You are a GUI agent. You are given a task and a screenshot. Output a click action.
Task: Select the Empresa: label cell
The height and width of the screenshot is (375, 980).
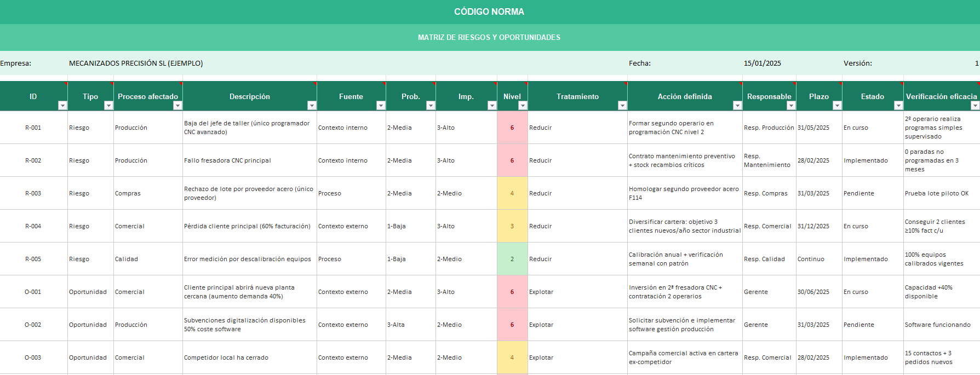coord(16,64)
